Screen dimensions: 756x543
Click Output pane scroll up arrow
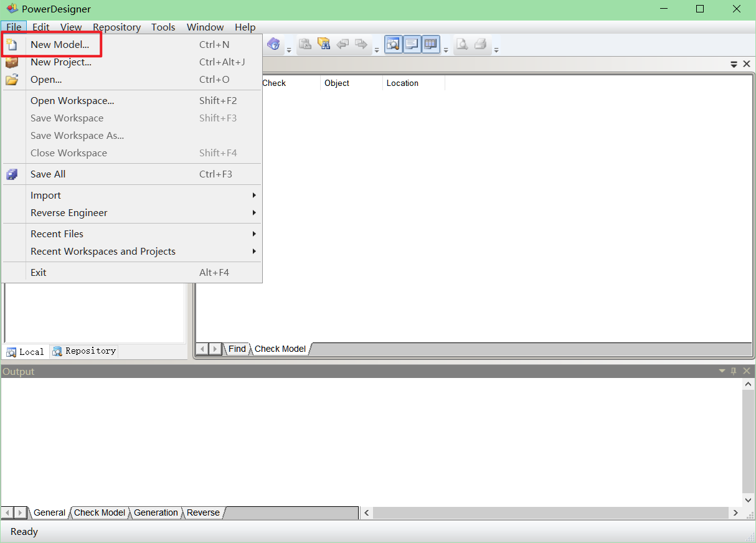click(749, 385)
